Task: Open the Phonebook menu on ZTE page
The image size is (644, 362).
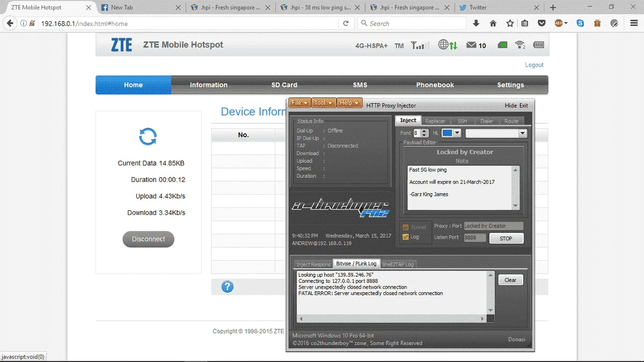Action: (x=435, y=85)
